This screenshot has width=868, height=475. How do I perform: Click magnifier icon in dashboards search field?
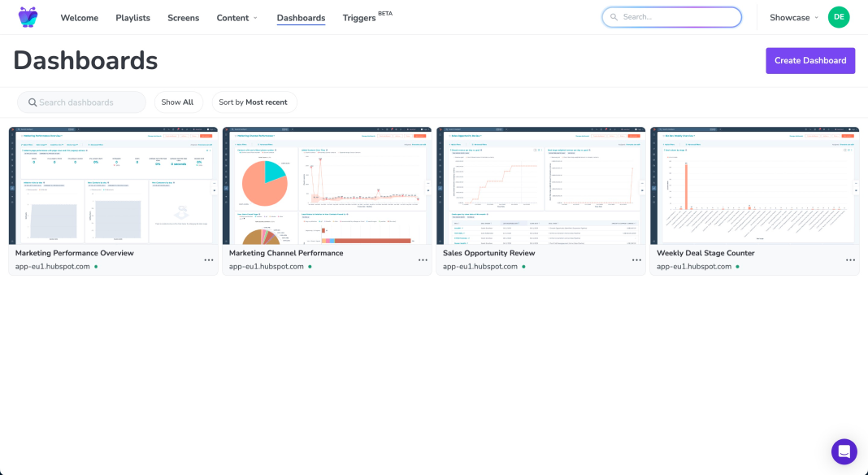pyautogui.click(x=33, y=102)
